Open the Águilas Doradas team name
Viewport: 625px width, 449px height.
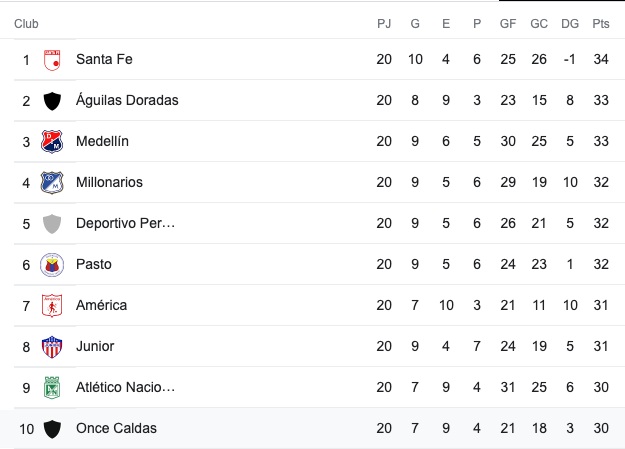[x=127, y=101]
